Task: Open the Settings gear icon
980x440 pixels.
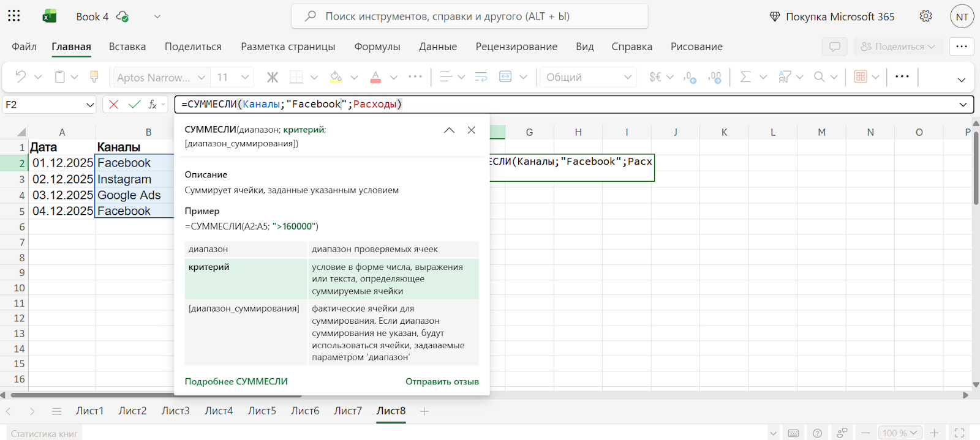Action: pyautogui.click(x=925, y=17)
